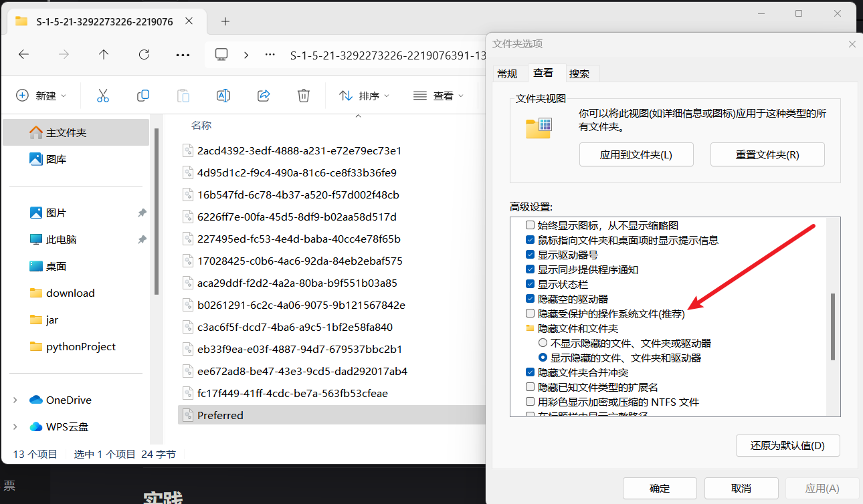Screen dimensions: 863x504
Task: Confirm with the 确定 button
Action: pyautogui.click(x=660, y=489)
